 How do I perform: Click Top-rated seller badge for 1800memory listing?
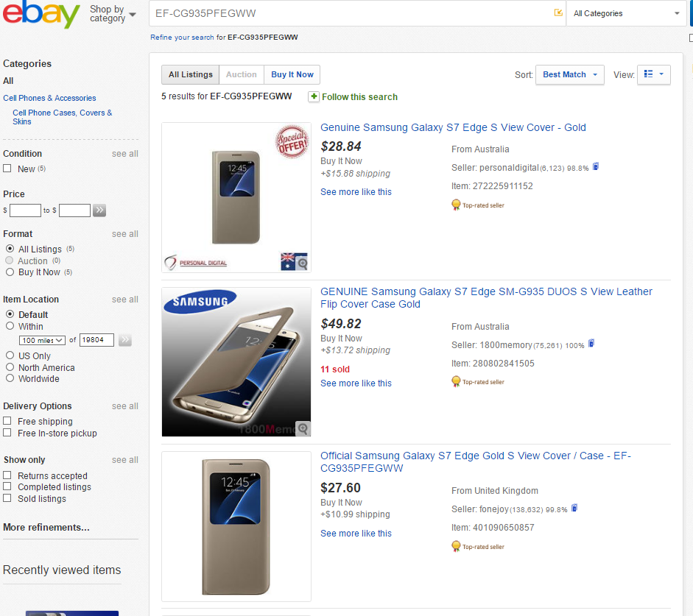[456, 381]
